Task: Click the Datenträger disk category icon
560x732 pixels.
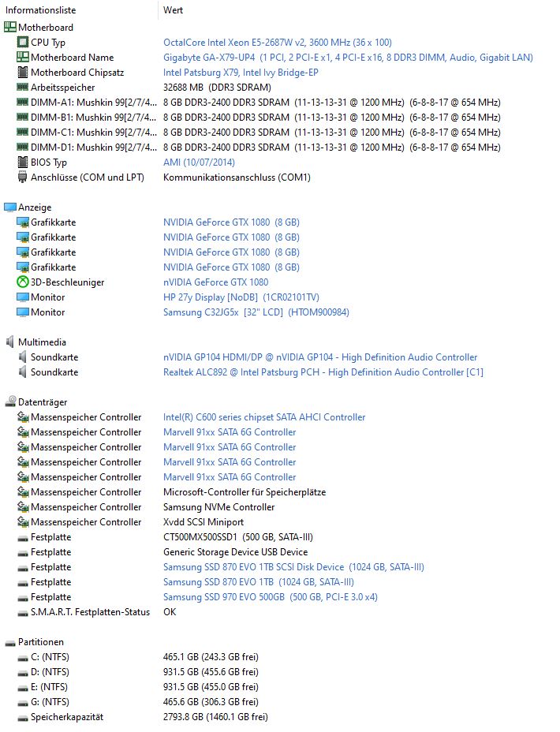Action: click(9, 401)
